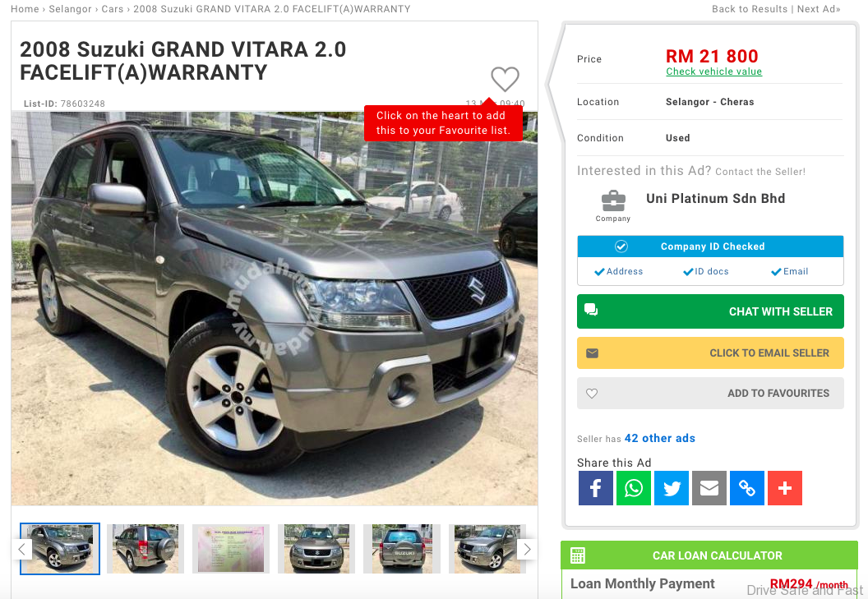Click to Email Seller button
The height and width of the screenshot is (599, 868).
click(x=710, y=353)
